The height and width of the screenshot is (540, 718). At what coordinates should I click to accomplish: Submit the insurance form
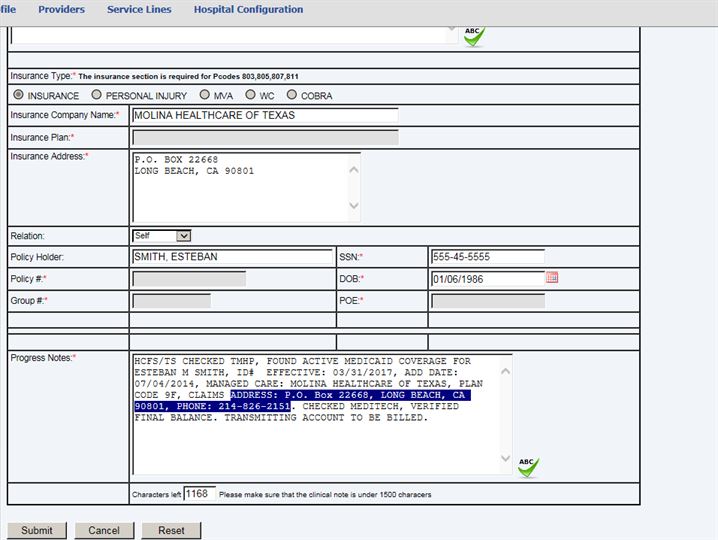[x=37, y=530]
